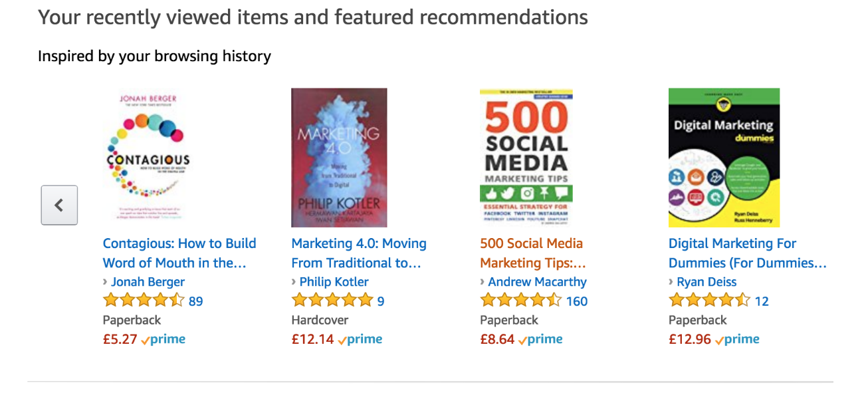Open Digital Marketing For Dummies cover image

(x=724, y=158)
